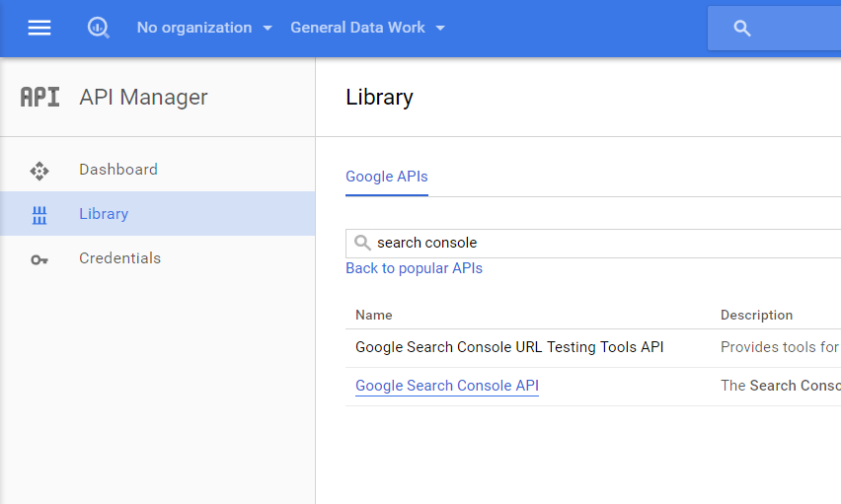Click the Back to popular APIs link

(x=414, y=268)
